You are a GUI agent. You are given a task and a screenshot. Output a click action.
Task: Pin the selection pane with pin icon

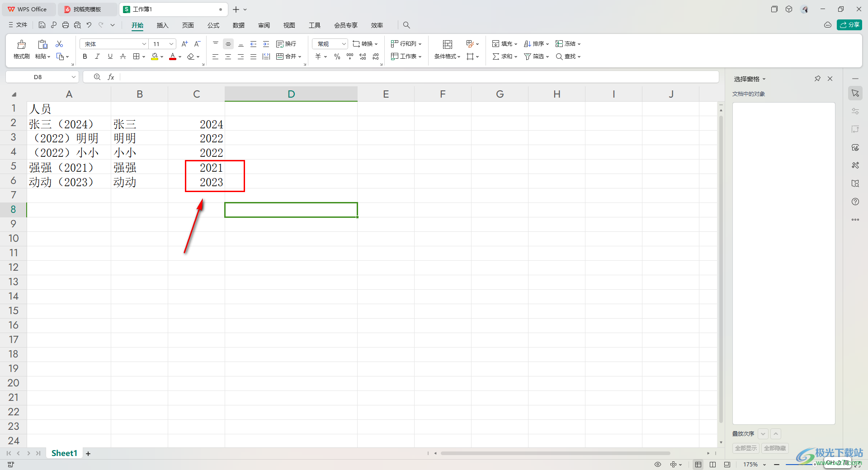click(x=817, y=79)
